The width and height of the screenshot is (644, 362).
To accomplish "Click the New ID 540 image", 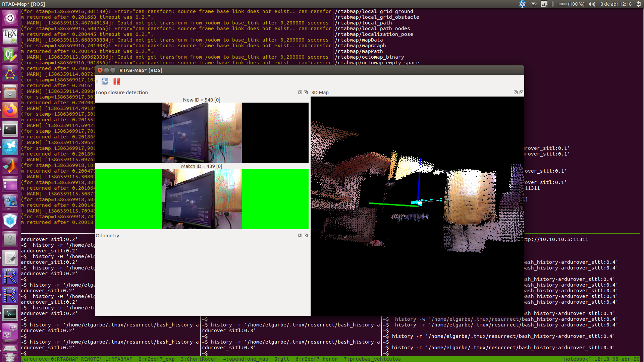I will (x=202, y=133).
